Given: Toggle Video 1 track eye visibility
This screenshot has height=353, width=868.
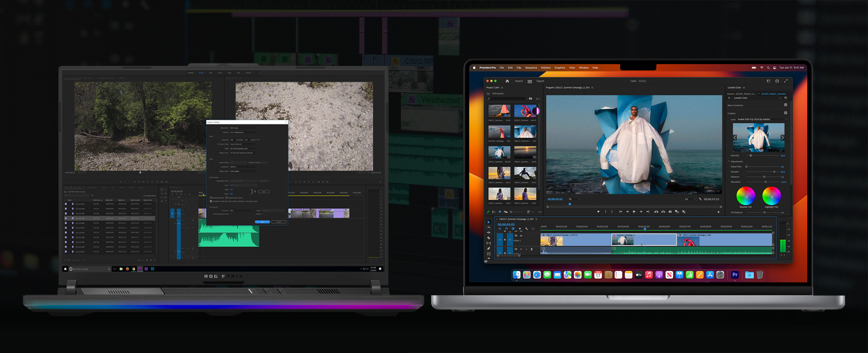Looking at the screenshot, I should [x=521, y=236].
